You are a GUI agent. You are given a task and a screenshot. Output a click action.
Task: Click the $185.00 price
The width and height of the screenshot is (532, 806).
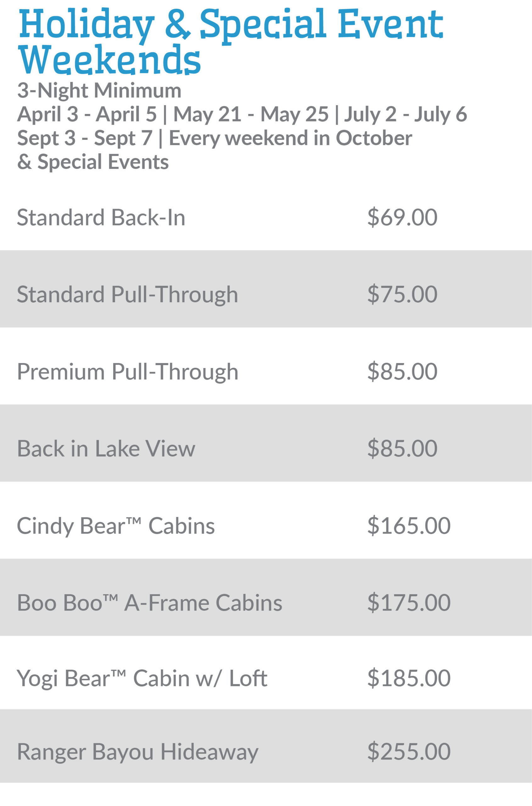pos(409,678)
